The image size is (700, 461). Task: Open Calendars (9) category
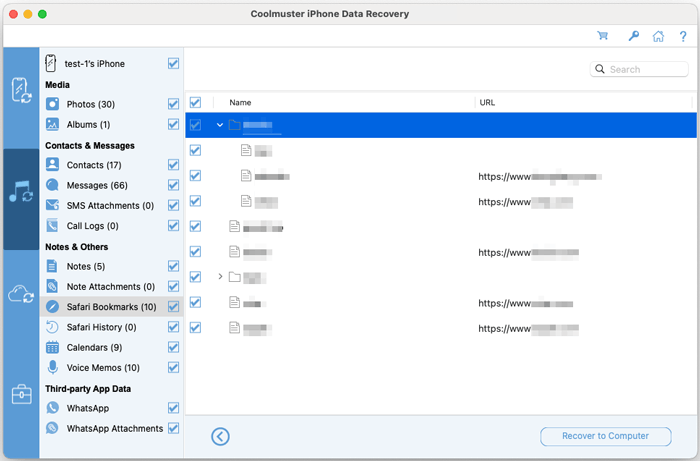[x=111, y=347]
